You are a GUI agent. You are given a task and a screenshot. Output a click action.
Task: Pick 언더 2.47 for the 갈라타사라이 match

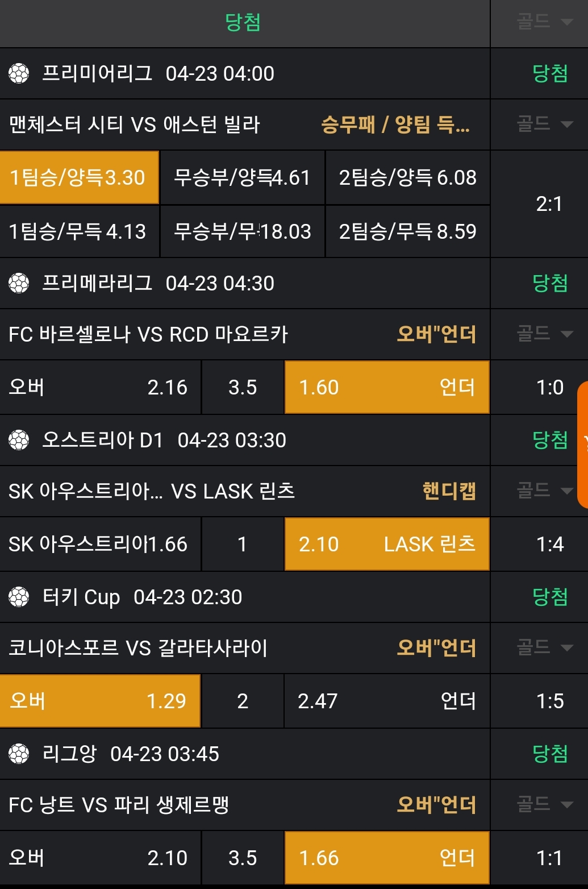(386, 701)
